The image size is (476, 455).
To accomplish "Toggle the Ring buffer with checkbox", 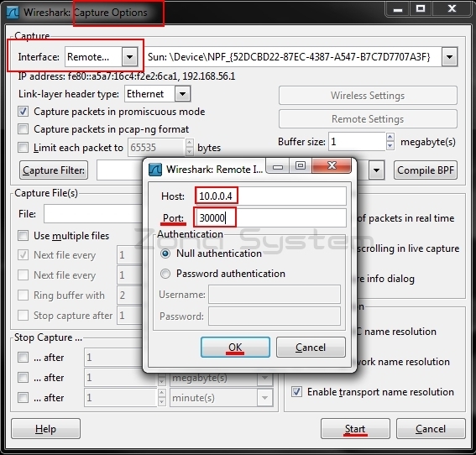I will [23, 295].
